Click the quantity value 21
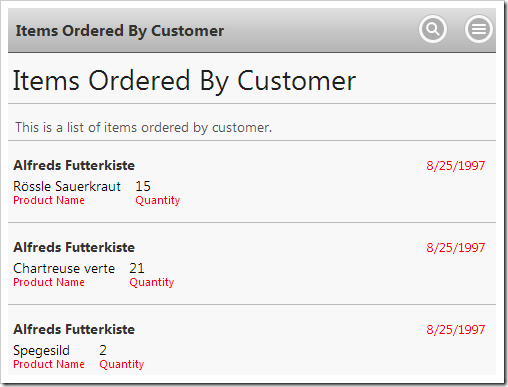Image resolution: width=508 pixels, height=387 pixels. [x=137, y=268]
